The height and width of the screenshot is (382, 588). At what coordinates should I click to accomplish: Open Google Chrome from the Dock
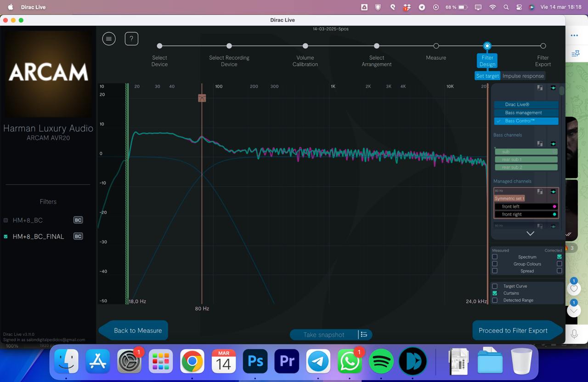pos(192,361)
